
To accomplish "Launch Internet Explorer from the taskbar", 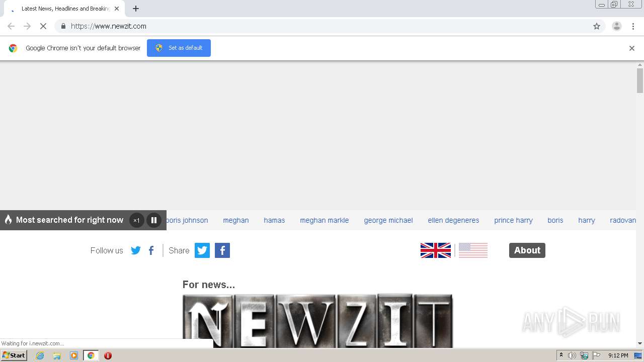I will click(x=40, y=355).
